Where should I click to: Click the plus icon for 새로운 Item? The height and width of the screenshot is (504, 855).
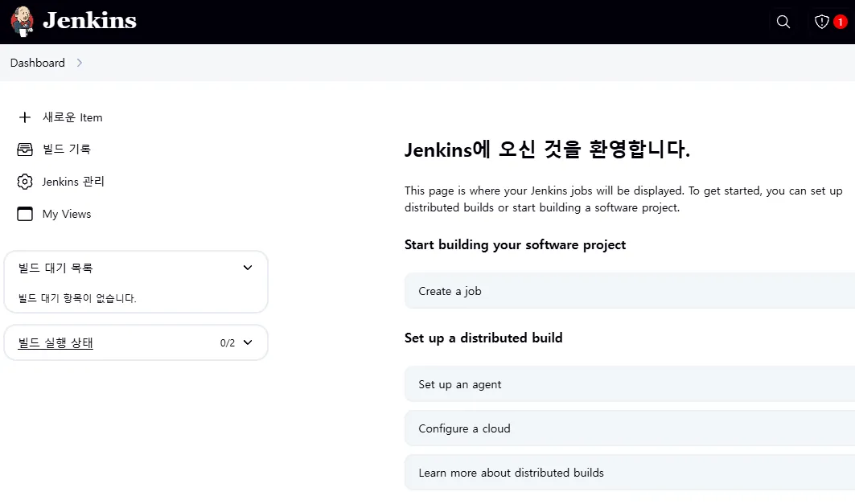pyautogui.click(x=25, y=117)
